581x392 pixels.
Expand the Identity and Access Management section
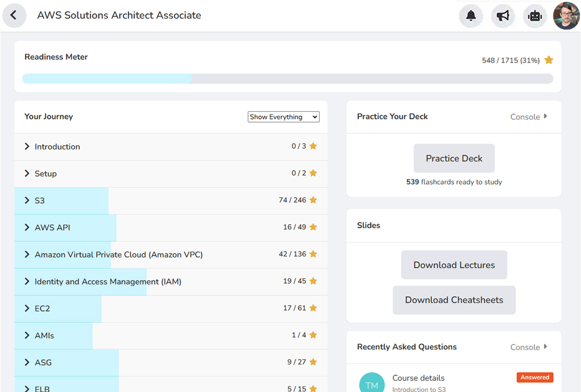(108, 282)
